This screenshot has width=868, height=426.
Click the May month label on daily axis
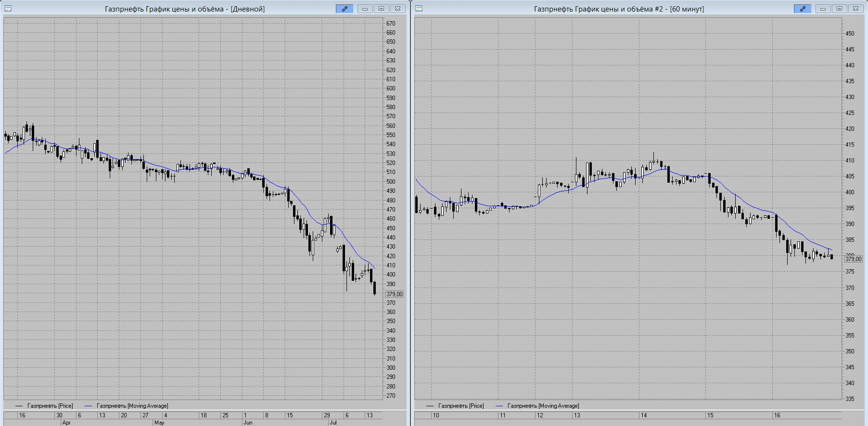pos(159,423)
